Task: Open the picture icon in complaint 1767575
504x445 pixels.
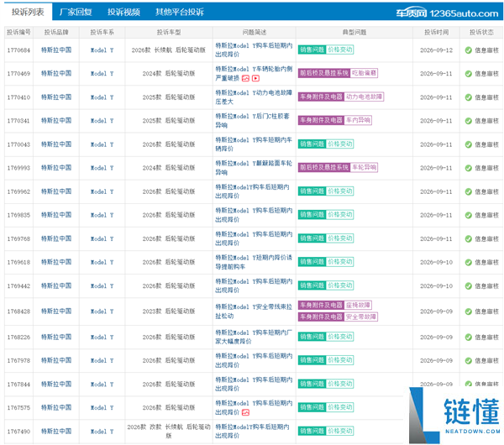Action: click(x=245, y=412)
